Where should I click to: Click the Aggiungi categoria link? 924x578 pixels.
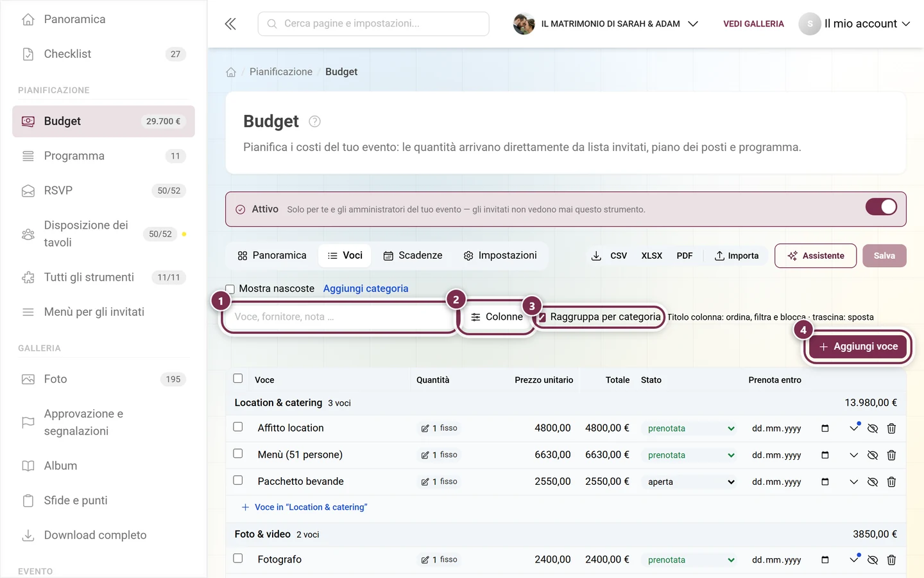pos(366,289)
